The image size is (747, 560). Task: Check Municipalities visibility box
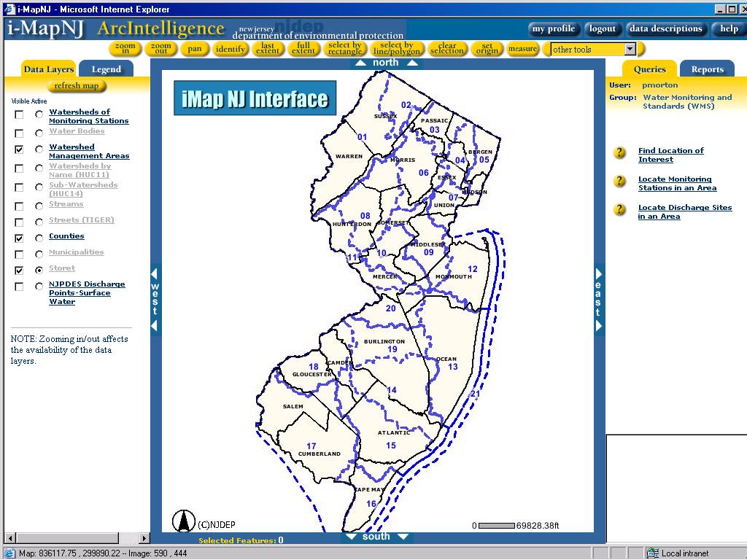point(19,254)
